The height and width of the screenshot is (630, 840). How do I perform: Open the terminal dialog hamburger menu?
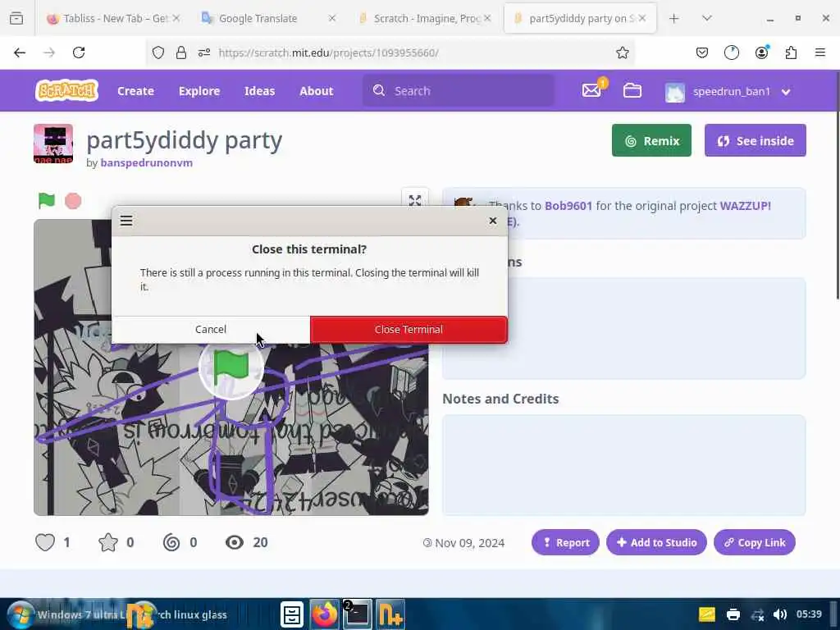[126, 221]
